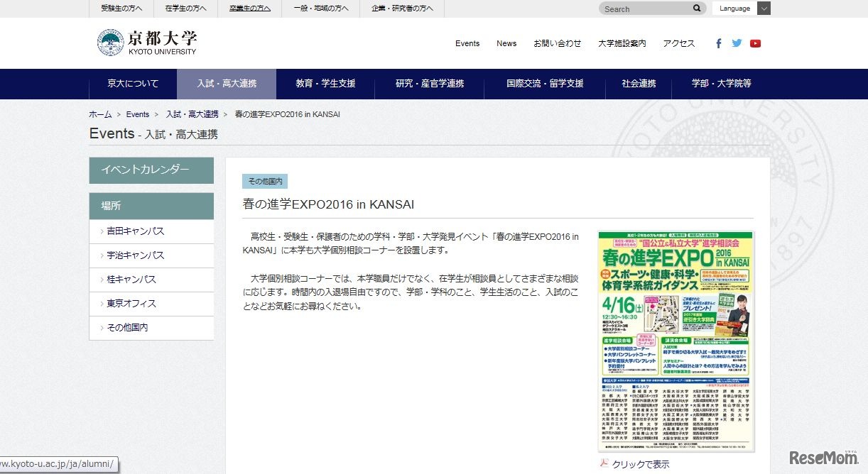Viewport: 868px width, 474px height.
Task: Select 吉田キャンパス in the sidebar
Action: click(151, 231)
